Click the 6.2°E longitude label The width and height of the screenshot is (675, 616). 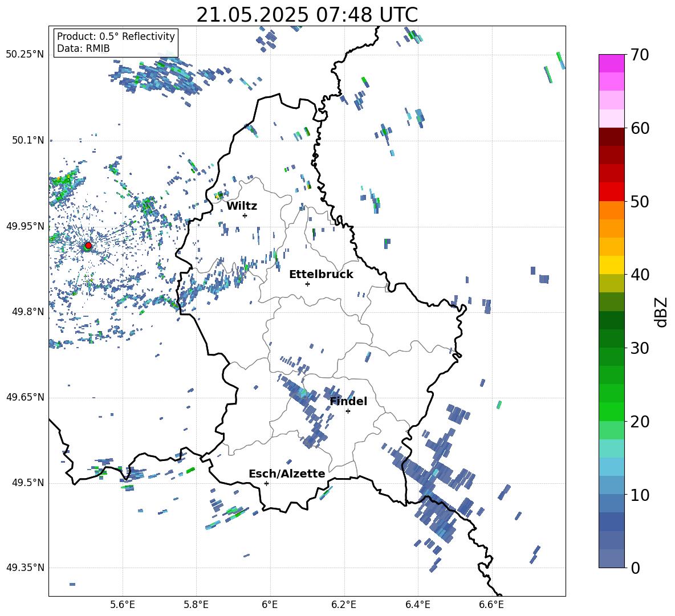click(x=344, y=605)
